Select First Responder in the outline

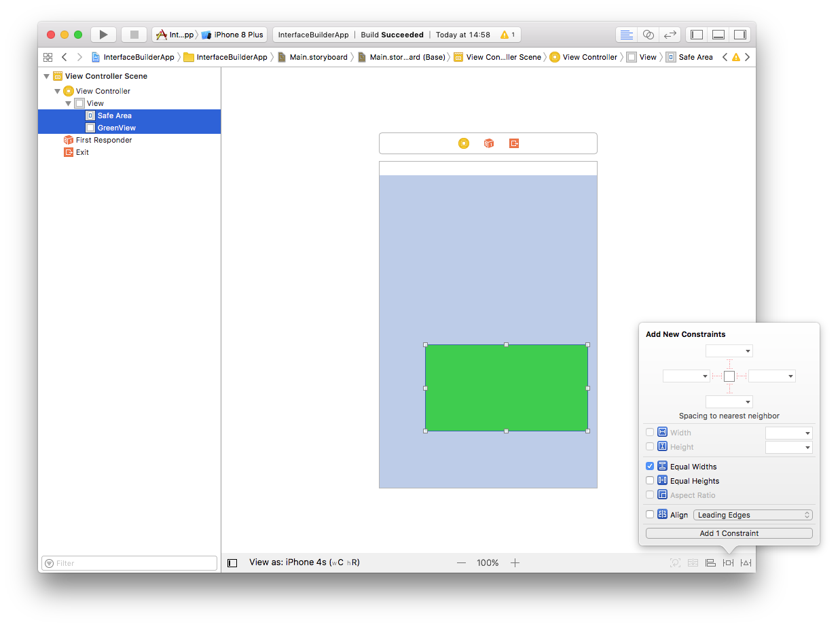[x=103, y=140]
